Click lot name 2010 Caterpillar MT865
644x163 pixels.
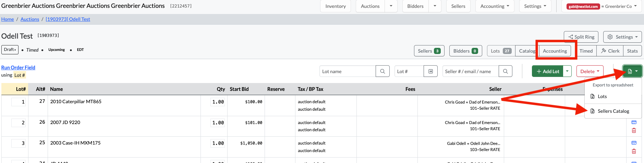[76, 101]
